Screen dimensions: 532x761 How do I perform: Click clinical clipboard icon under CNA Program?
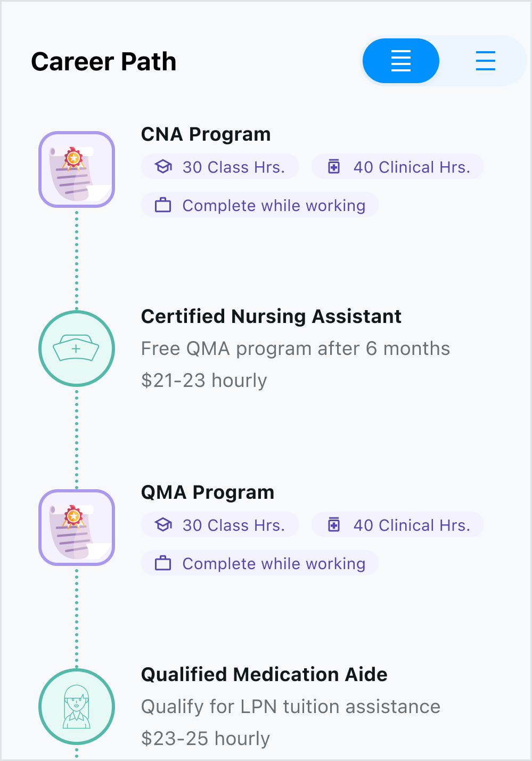click(x=334, y=167)
